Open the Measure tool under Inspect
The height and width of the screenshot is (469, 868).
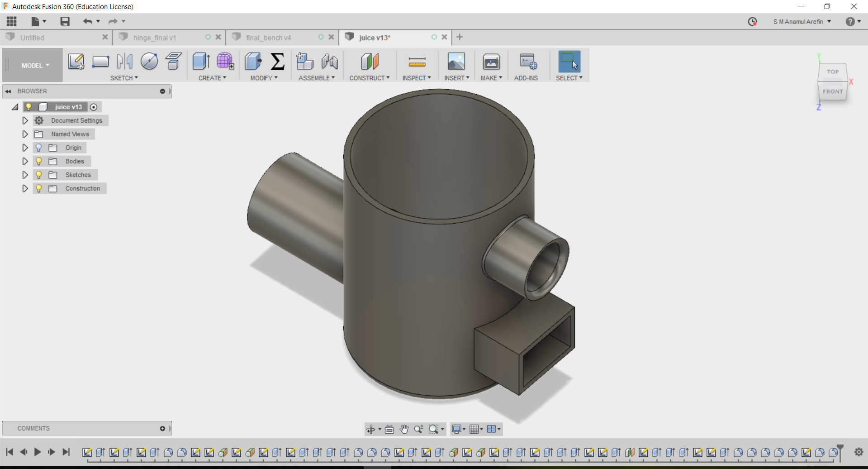click(x=417, y=62)
